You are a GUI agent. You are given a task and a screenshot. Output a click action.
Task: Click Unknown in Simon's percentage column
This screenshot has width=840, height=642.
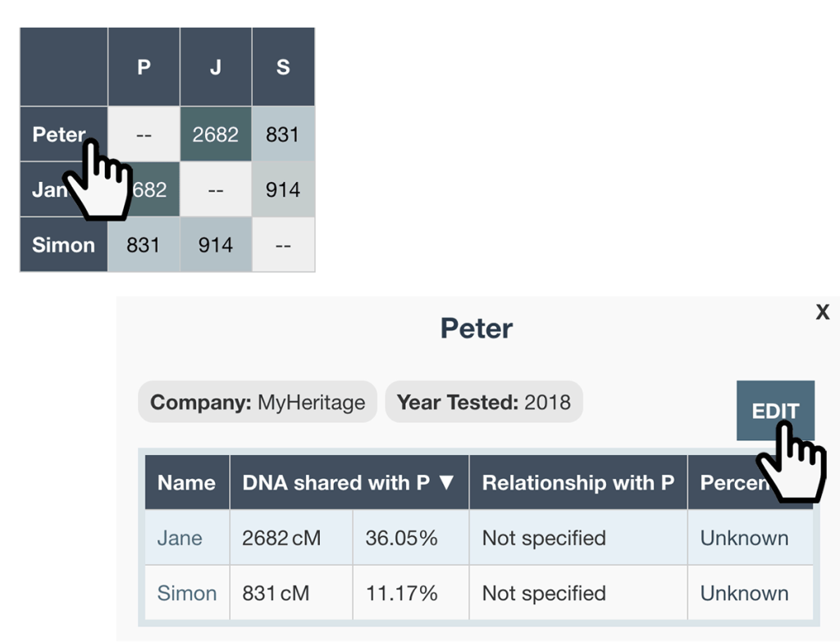pyautogui.click(x=744, y=592)
